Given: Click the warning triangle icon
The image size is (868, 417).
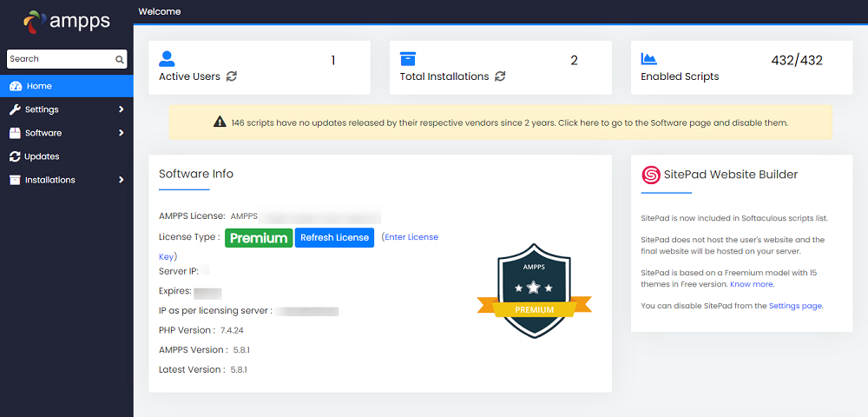Looking at the screenshot, I should 220,122.
